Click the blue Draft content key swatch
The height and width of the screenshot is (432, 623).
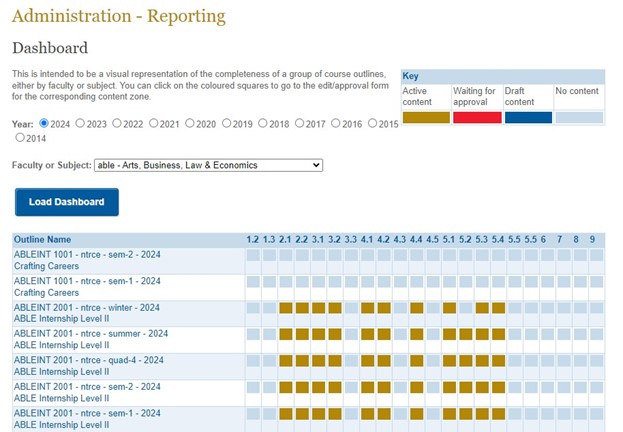(527, 117)
